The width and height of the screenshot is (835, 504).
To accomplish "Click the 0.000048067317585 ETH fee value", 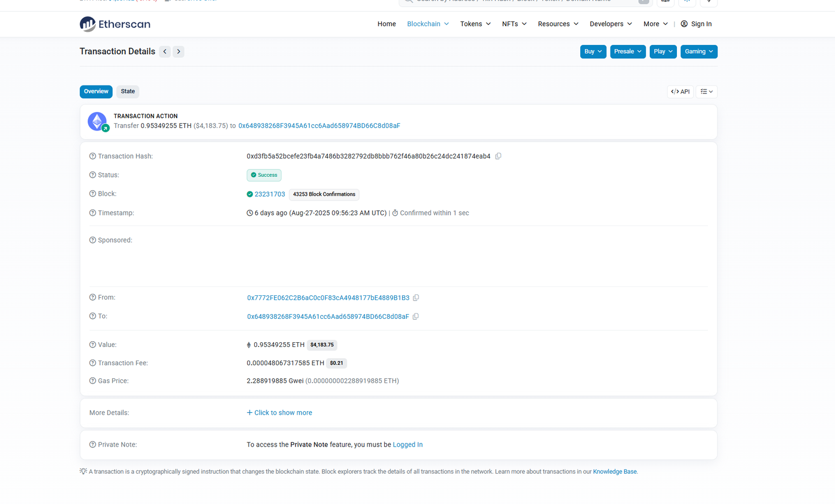I will click(285, 363).
